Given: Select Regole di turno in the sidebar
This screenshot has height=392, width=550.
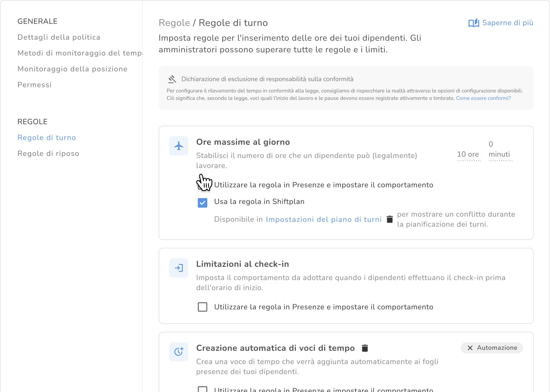Looking at the screenshot, I should tap(47, 138).
